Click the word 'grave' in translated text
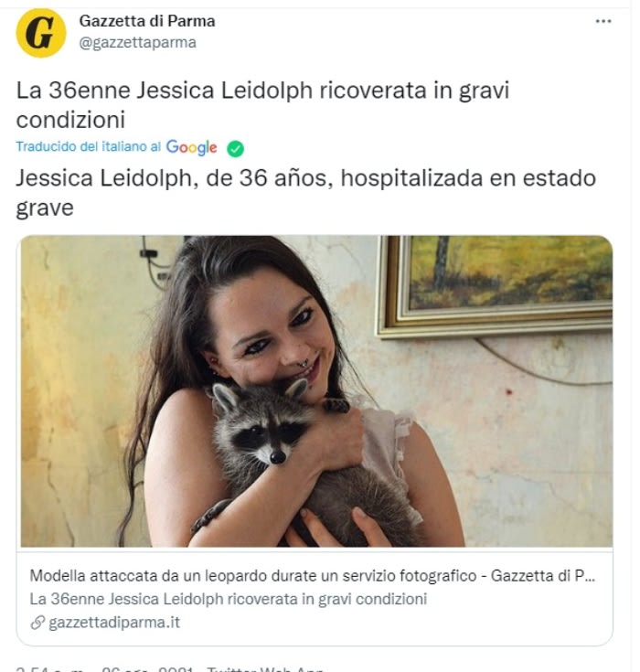Image resolution: width=640 pixels, height=672 pixels. [45, 208]
